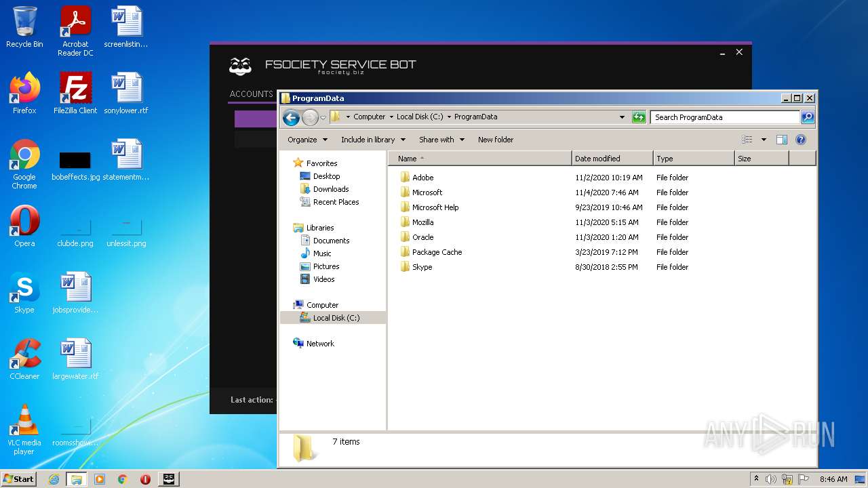868x488 pixels.
Task: Open Internet Explorer from taskbar
Action: click(x=54, y=479)
